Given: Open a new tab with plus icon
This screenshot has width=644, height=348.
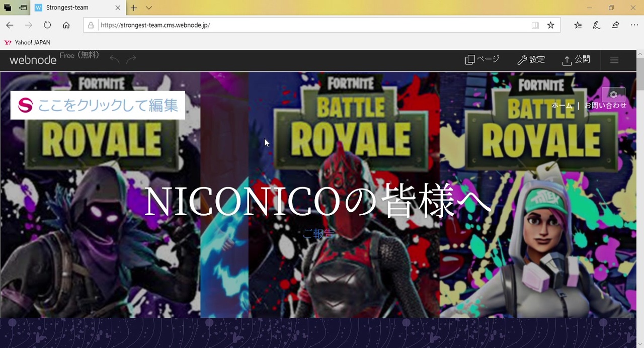Looking at the screenshot, I should 134,8.
